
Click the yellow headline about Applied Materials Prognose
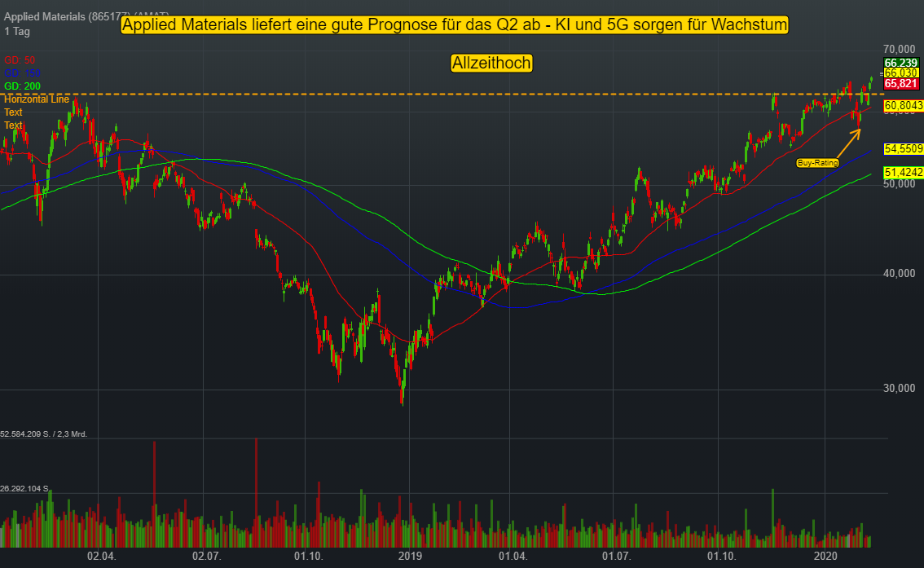(455, 24)
